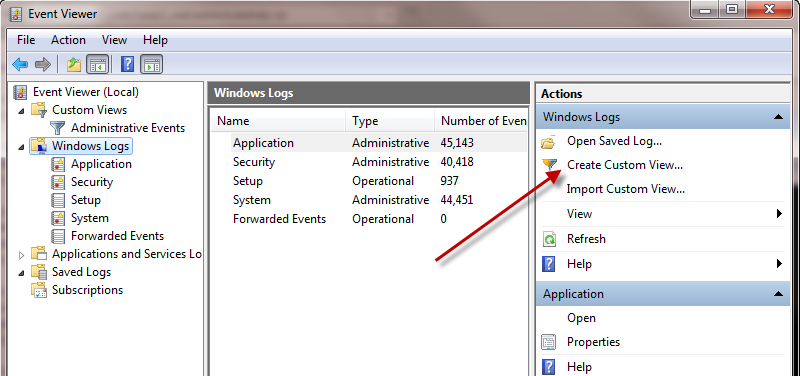Select Administrative Events tree item
This screenshot has width=800, height=376.
[x=128, y=128]
